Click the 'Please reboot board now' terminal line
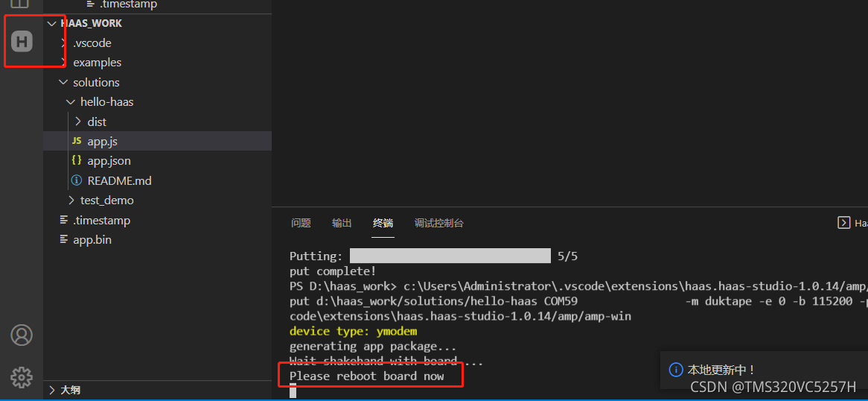The width and height of the screenshot is (868, 401). coord(366,376)
